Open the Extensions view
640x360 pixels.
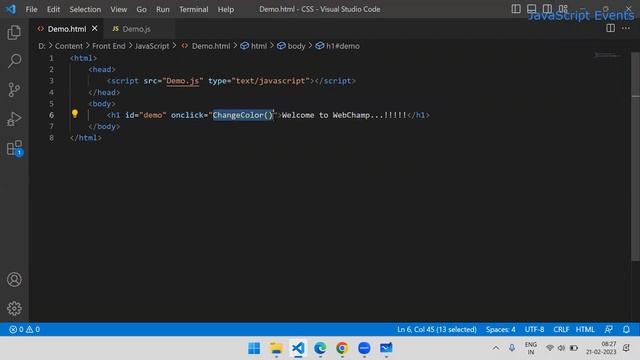coord(14,148)
